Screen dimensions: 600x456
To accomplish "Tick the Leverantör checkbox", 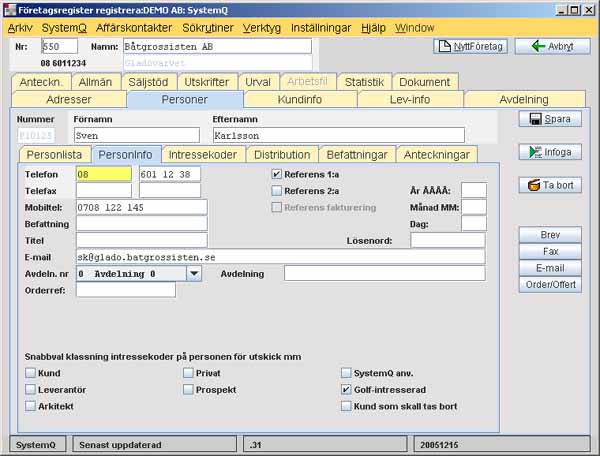I will (30, 389).
